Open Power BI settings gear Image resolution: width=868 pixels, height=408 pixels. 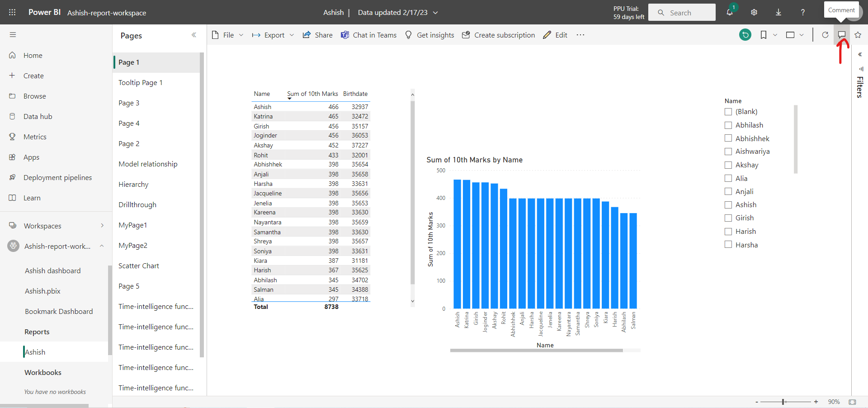point(754,12)
